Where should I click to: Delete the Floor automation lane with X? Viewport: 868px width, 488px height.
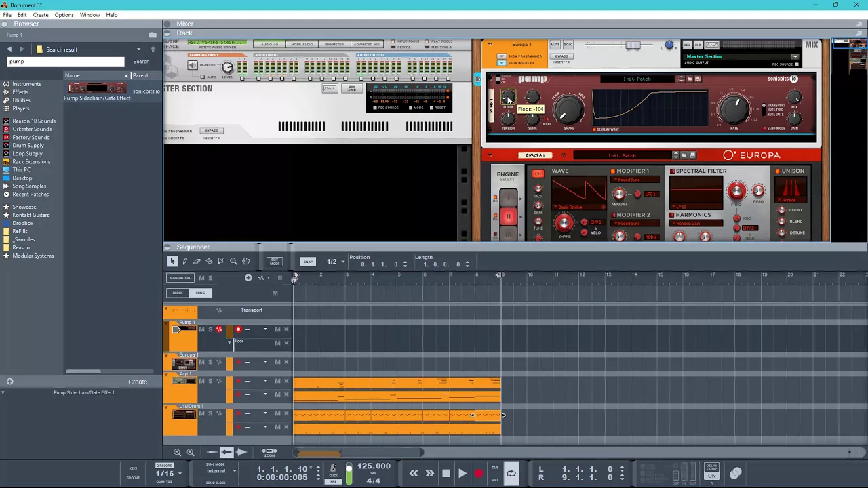[286, 343]
